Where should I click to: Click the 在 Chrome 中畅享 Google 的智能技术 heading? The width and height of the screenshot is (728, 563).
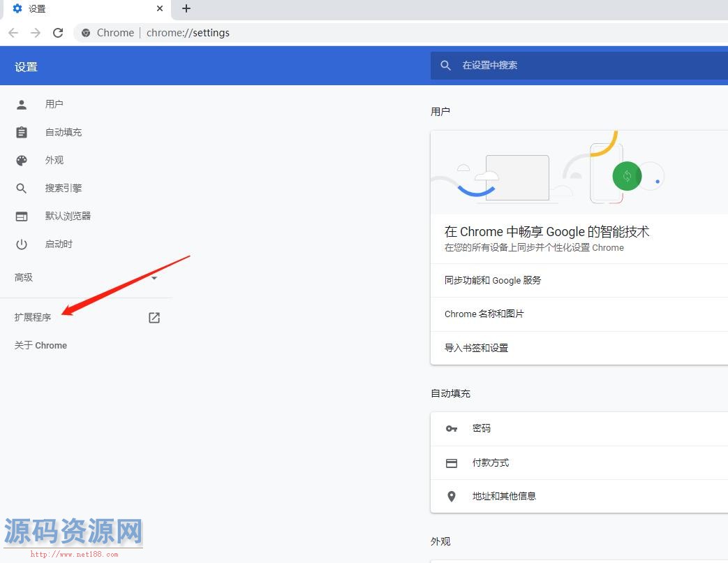point(547,231)
